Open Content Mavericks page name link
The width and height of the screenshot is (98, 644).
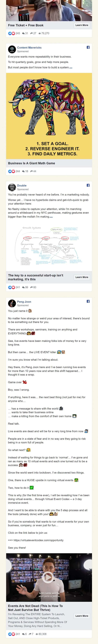(29, 47)
